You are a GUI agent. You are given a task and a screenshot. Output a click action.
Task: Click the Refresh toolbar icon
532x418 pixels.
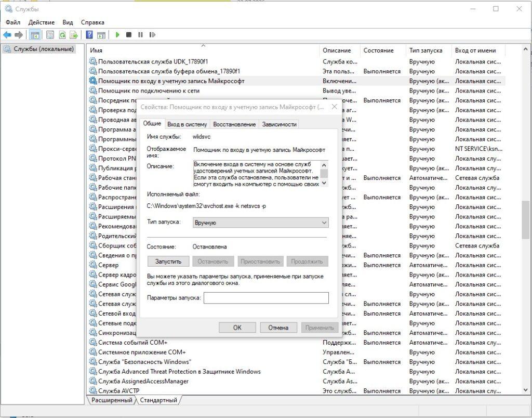[x=62, y=35]
